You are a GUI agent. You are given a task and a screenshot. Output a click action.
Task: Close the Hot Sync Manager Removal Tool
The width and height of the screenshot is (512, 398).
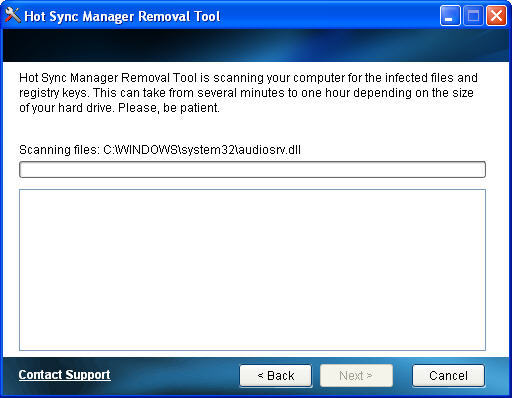pyautogui.click(x=496, y=16)
